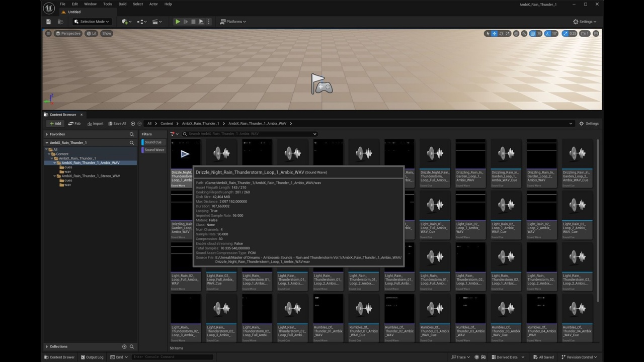Open the cinematics clapperboard dropdown
The image size is (644, 362).
(x=156, y=22)
